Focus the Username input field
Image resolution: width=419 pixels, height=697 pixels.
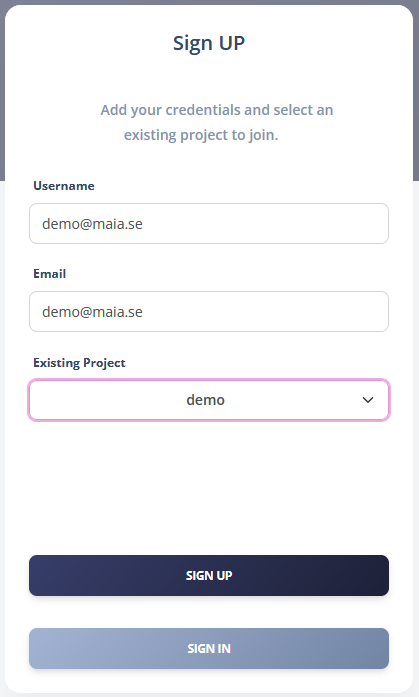(209, 224)
